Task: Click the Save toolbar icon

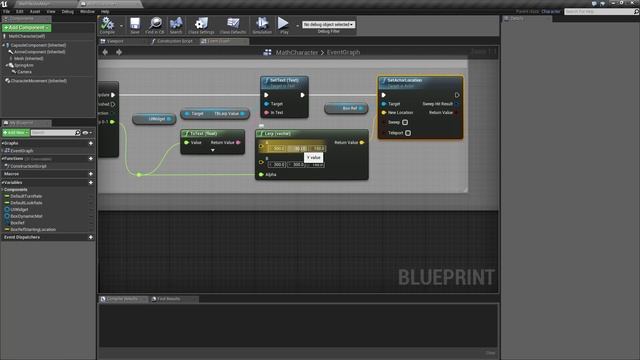Action: click(135, 25)
